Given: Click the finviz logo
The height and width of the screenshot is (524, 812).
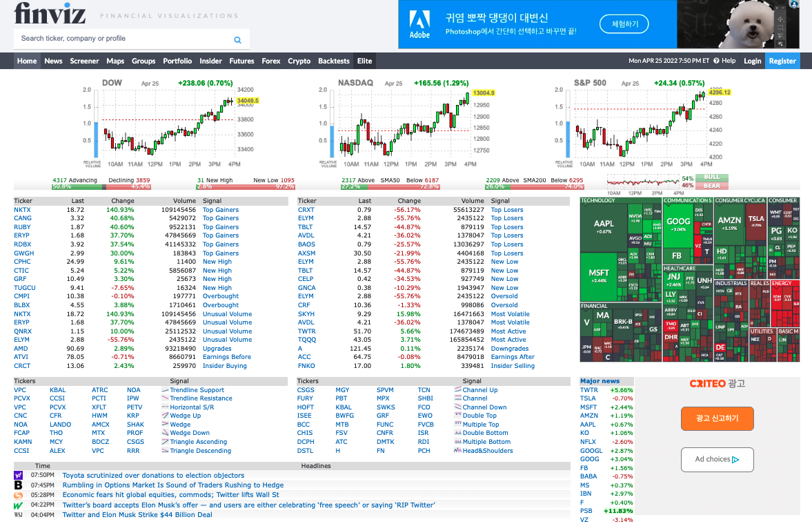Looking at the screenshot, I should [x=50, y=14].
